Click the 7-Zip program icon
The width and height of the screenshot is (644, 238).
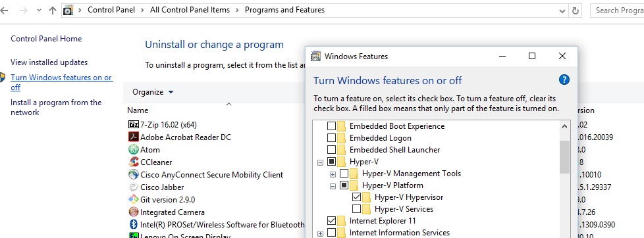[134, 124]
